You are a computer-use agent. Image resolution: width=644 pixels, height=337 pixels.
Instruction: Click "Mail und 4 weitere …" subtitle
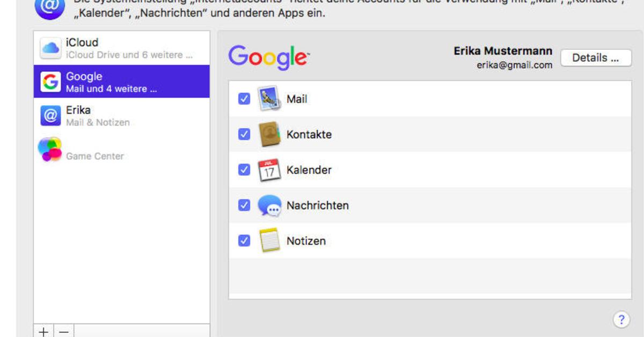point(112,89)
